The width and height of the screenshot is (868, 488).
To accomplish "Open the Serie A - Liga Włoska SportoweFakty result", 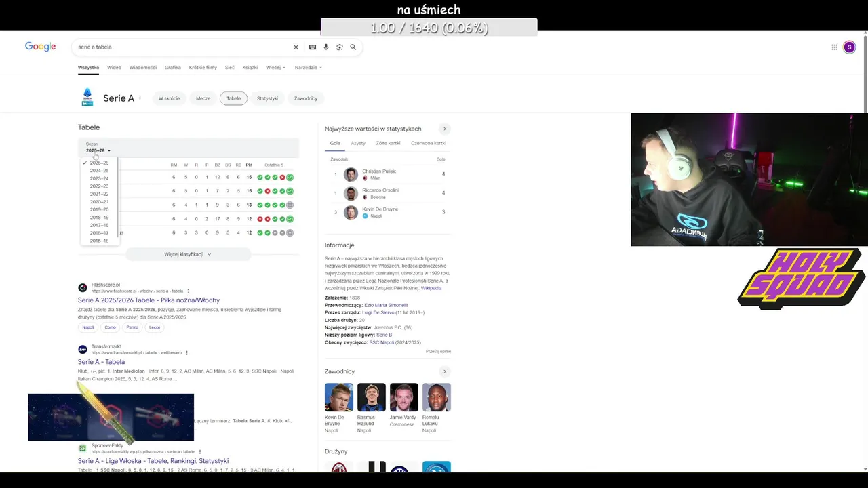I will (x=153, y=461).
